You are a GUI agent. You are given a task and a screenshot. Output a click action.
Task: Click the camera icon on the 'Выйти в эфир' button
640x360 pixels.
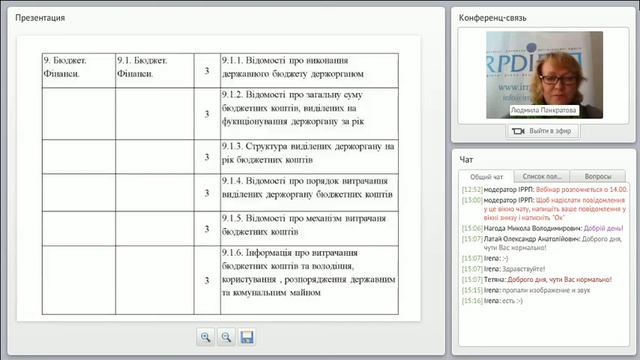[518, 131]
